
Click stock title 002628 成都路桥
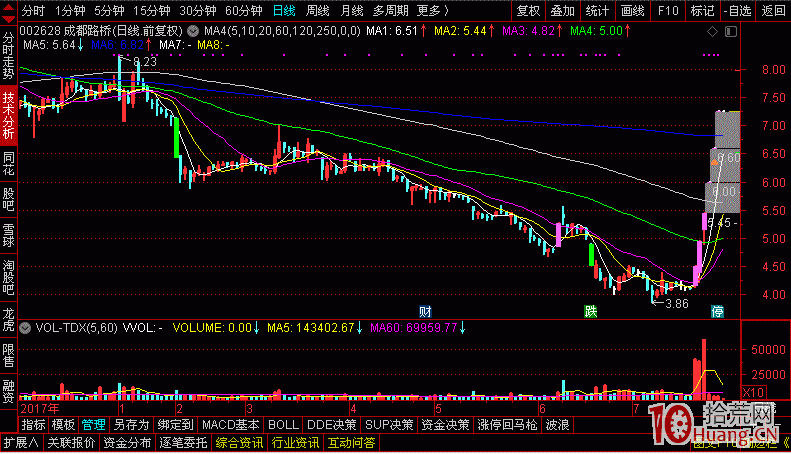(66, 31)
